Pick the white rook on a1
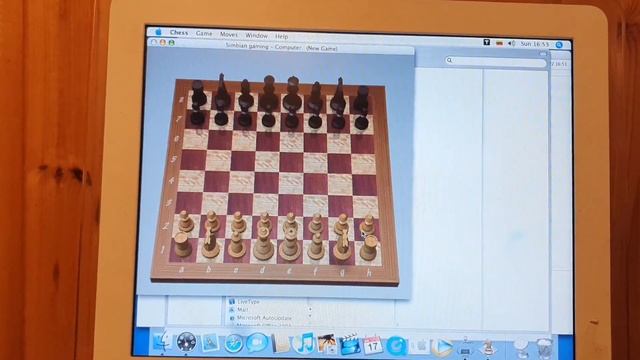 182,244
